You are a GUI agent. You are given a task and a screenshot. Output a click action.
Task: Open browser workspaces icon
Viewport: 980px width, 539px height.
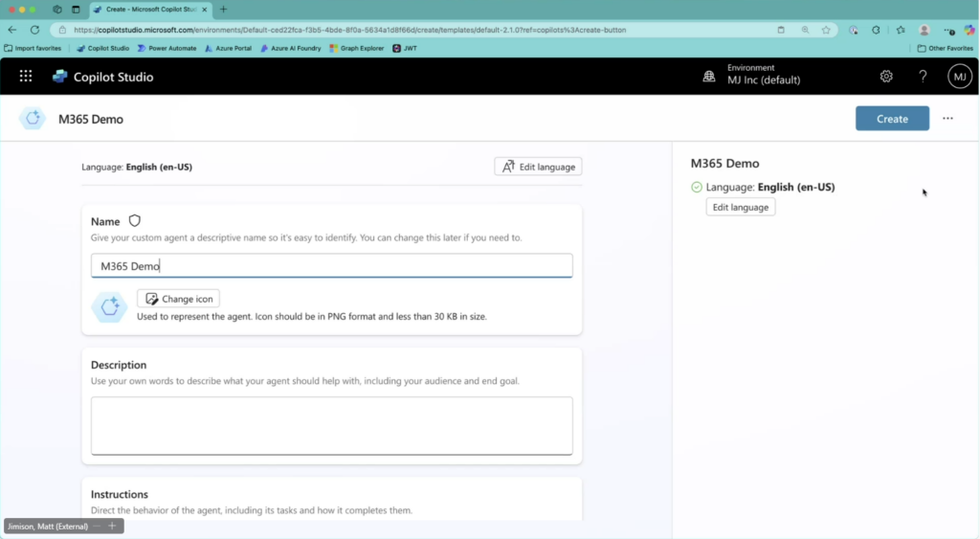(x=57, y=10)
